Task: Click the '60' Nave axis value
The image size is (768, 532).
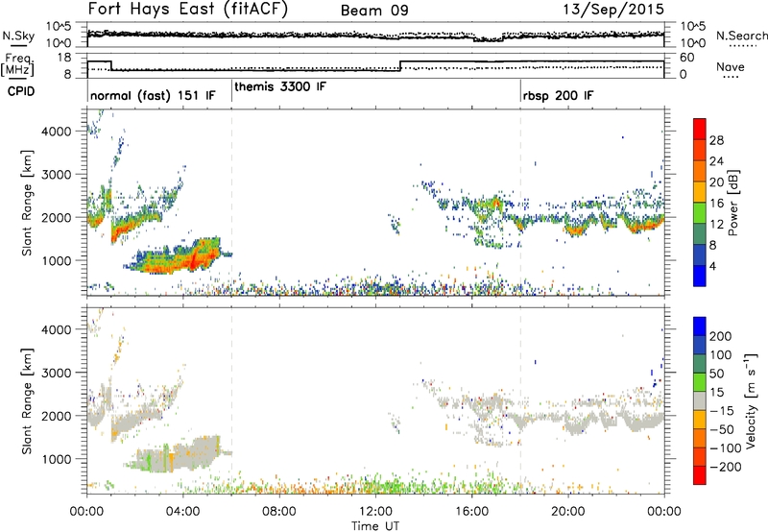Action: coord(687,58)
